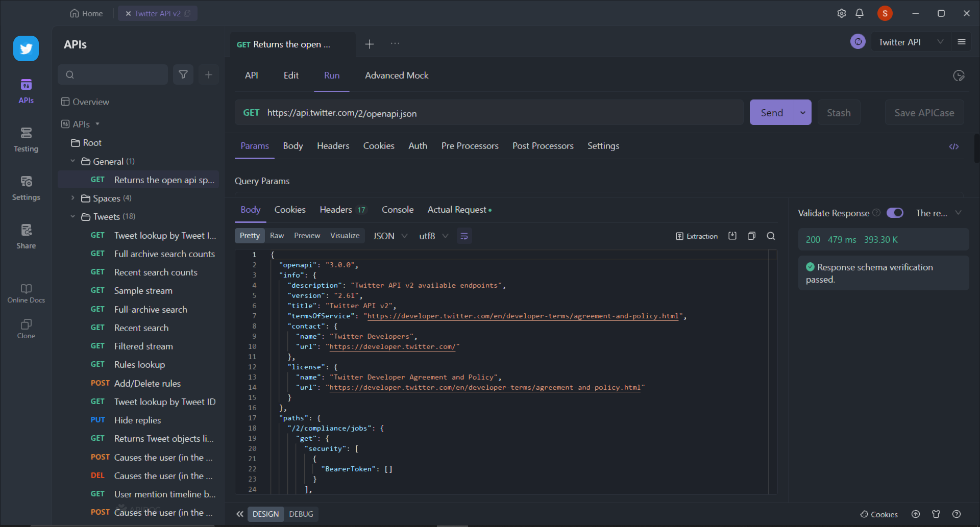Click the environment purple circle icon

pyautogui.click(x=858, y=42)
